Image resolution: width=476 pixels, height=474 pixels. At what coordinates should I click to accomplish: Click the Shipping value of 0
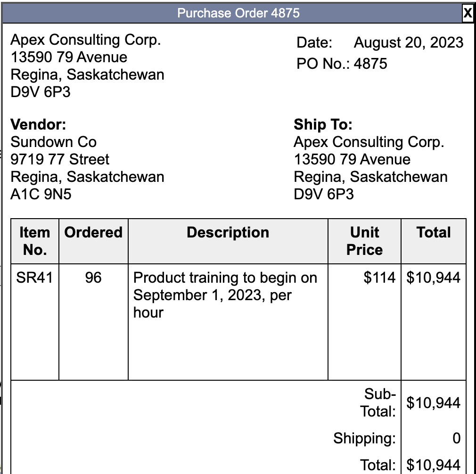455,438
